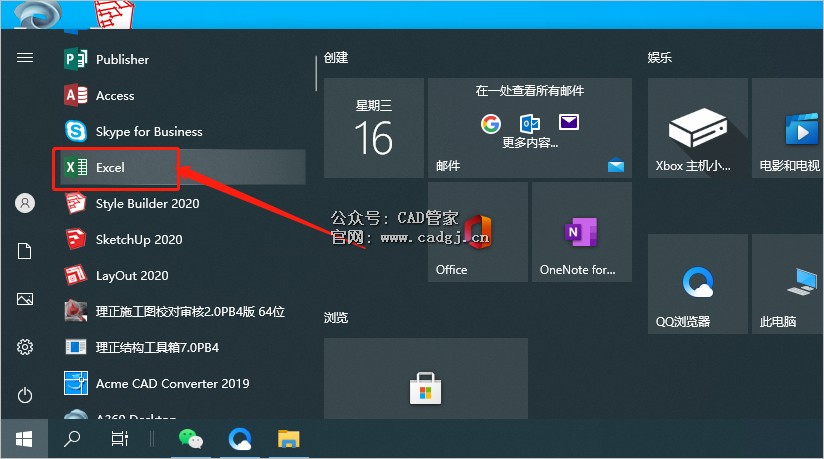Viewport: 824px width, 459px height.
Task: Click the 创建 group heading
Action: [x=336, y=57]
